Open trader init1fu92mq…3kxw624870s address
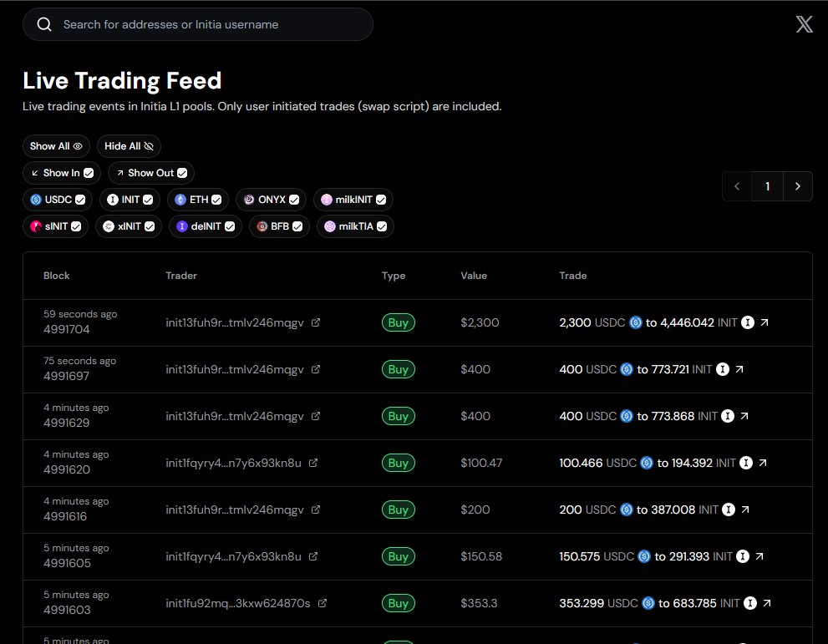This screenshot has height=644, width=828. coord(237,603)
